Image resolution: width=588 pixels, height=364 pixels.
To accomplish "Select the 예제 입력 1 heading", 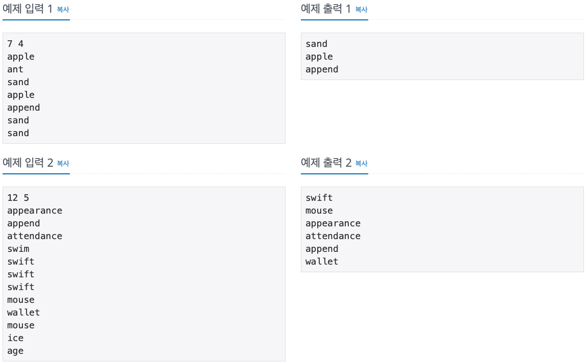I will [x=28, y=9].
